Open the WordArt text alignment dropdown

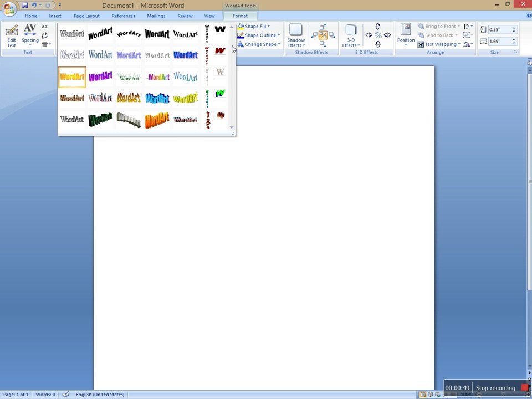(46, 44)
